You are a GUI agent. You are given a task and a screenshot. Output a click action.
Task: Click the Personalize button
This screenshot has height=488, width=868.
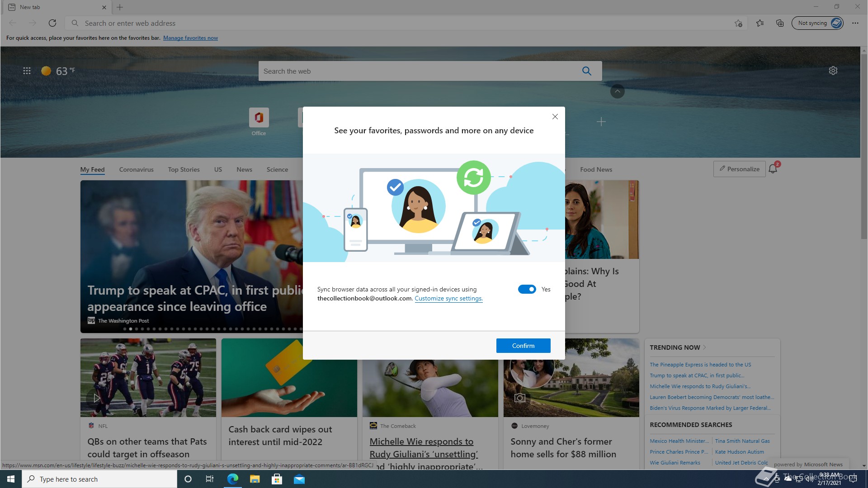(740, 169)
